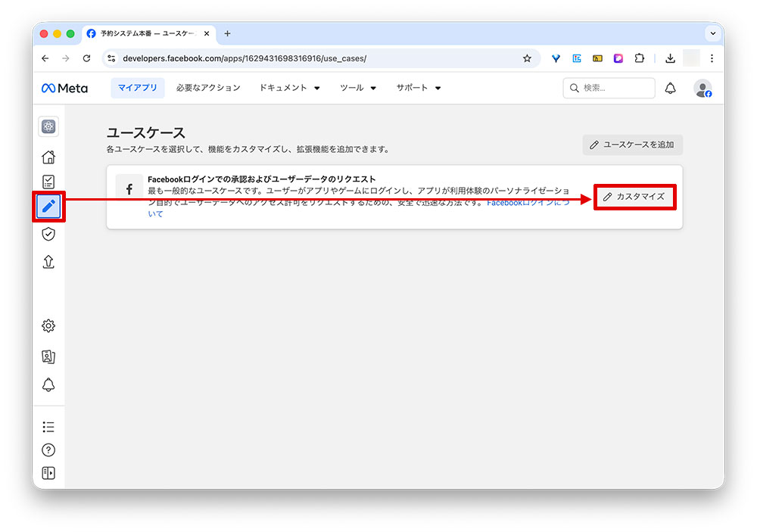Switch to the マイアプリ tab
Viewport: 757px width, 532px height.
pos(137,88)
